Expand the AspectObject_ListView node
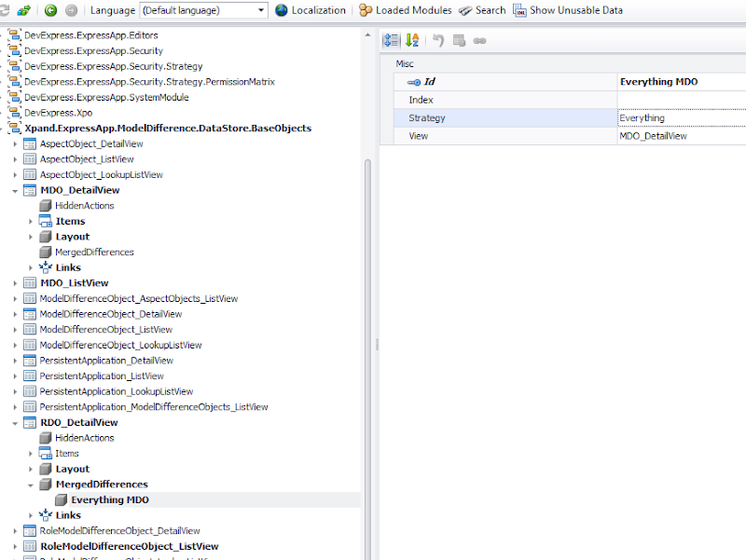 coord(15,159)
